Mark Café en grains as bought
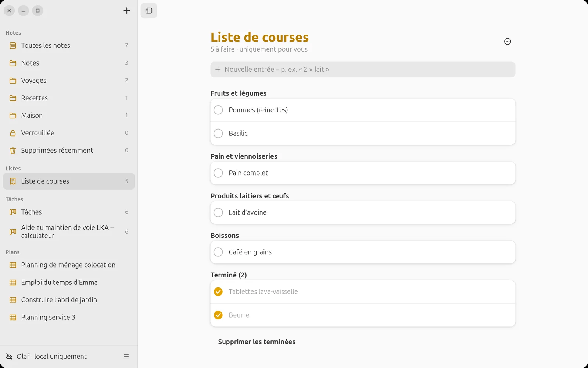The width and height of the screenshot is (588, 368). coord(218,252)
